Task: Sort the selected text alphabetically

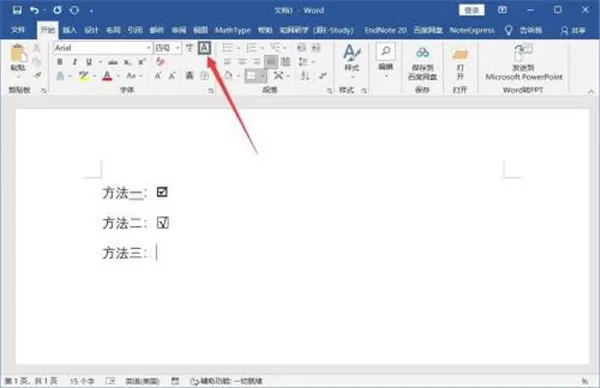Action: (305, 75)
